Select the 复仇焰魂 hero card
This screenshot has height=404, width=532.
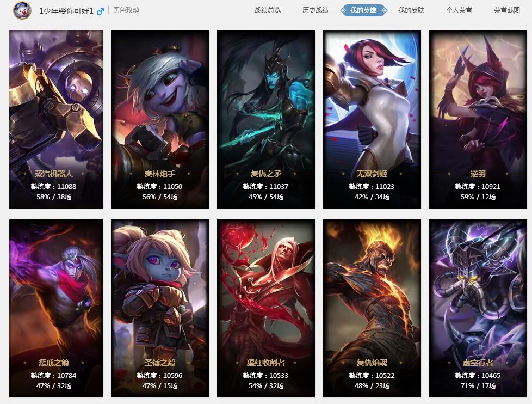click(x=372, y=308)
